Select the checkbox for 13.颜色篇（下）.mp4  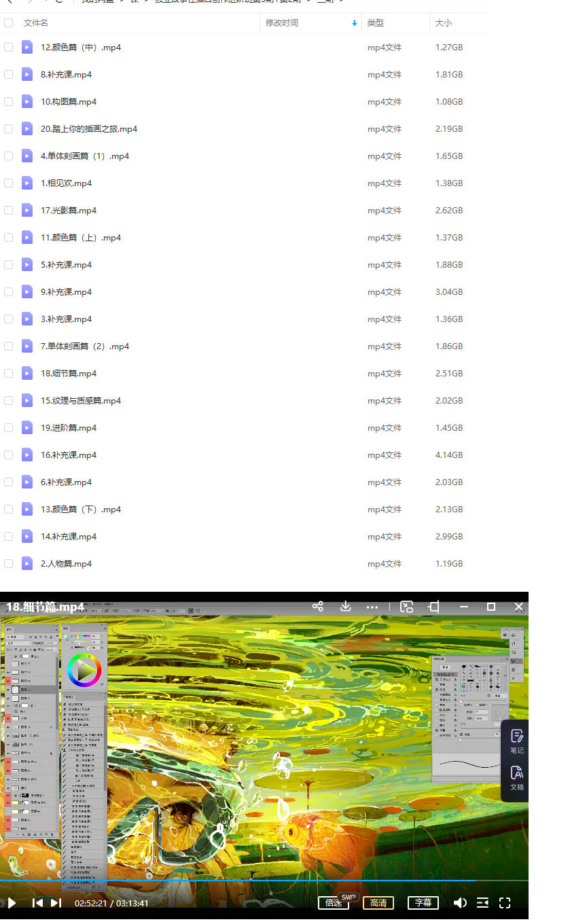pyautogui.click(x=8, y=510)
